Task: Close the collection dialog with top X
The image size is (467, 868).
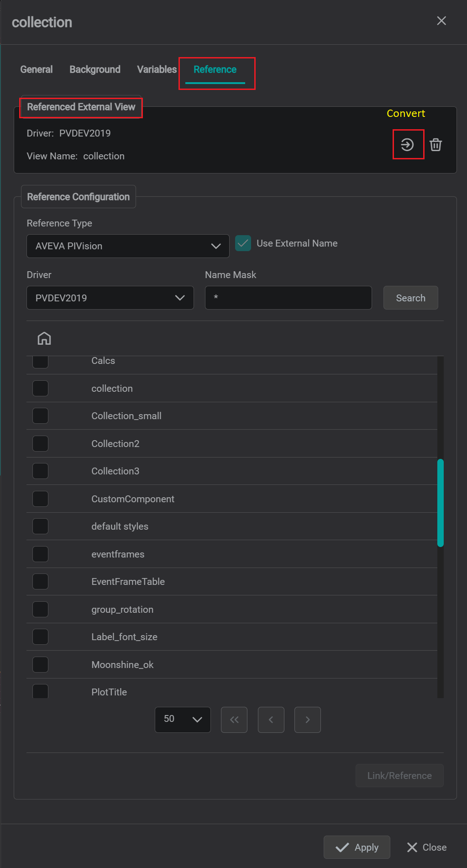Action: pos(441,21)
